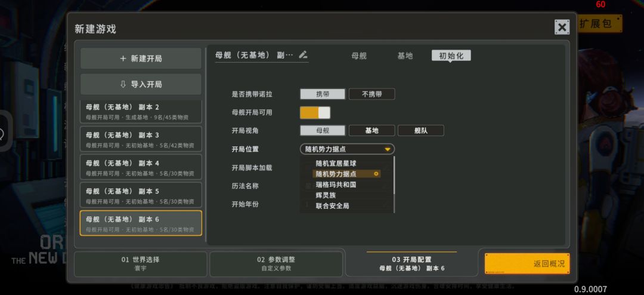Click the 新建开局 button
Screen dimensions: 644x295
(141, 59)
